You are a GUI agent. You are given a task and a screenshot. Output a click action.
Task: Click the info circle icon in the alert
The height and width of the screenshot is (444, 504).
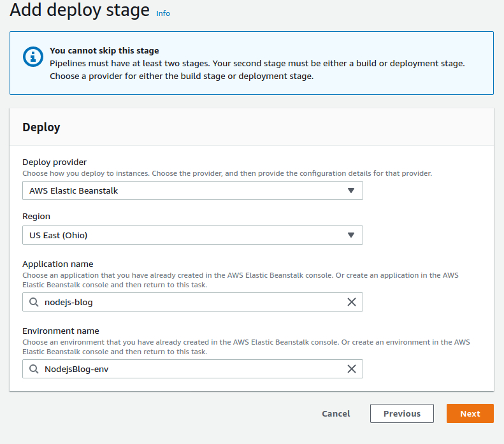(32, 56)
